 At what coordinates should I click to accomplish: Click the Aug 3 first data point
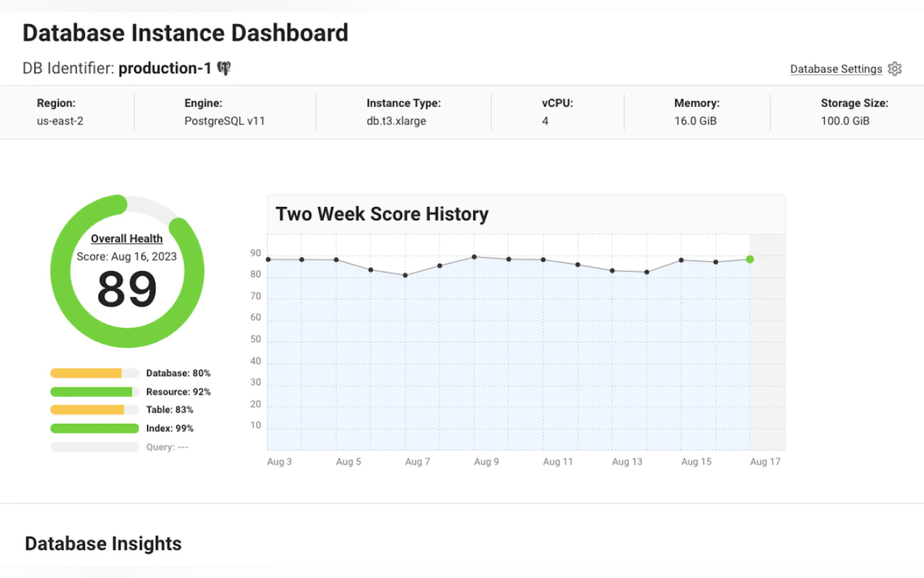(x=268, y=260)
